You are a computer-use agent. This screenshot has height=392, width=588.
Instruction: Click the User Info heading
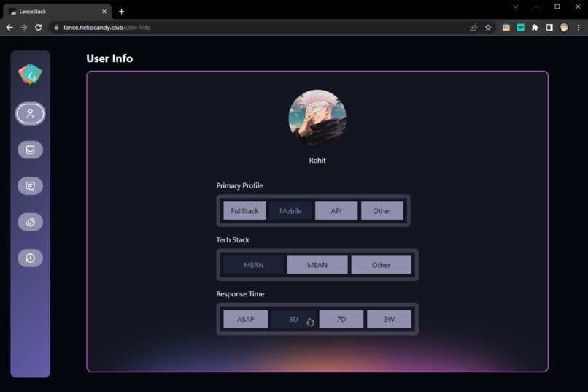pos(109,58)
